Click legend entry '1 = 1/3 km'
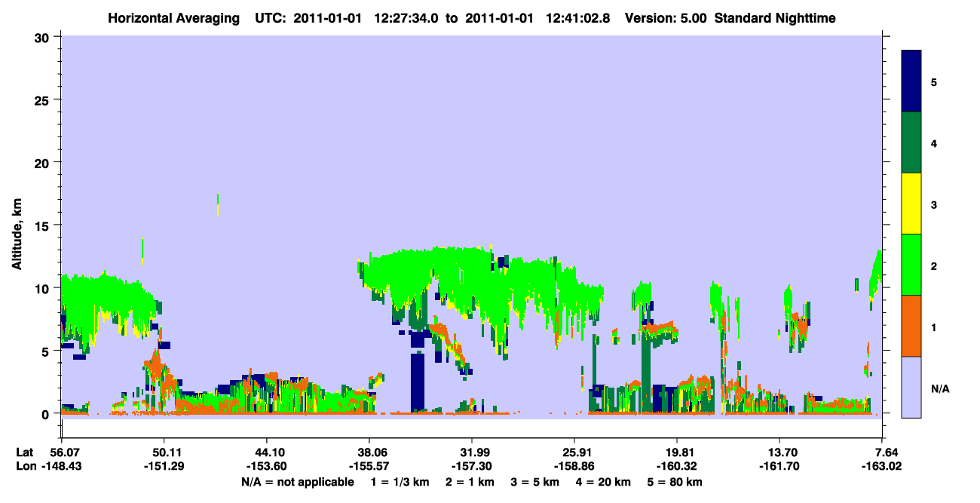The height and width of the screenshot is (503, 980). [400, 482]
